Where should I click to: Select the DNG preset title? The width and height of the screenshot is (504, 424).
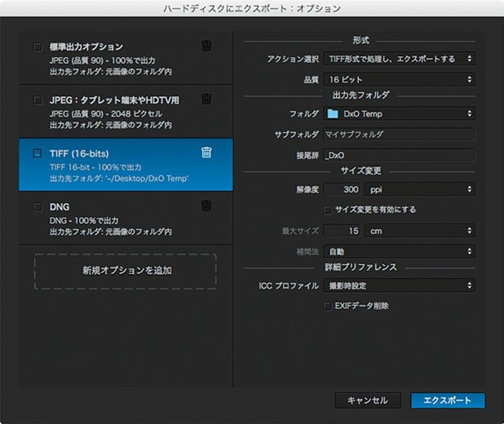pyautogui.click(x=60, y=206)
